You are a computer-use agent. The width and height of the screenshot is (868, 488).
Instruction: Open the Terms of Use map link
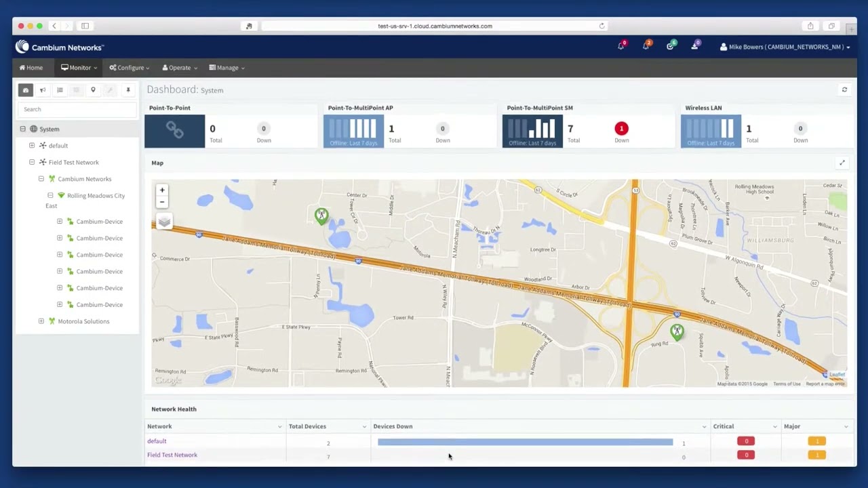click(787, 384)
